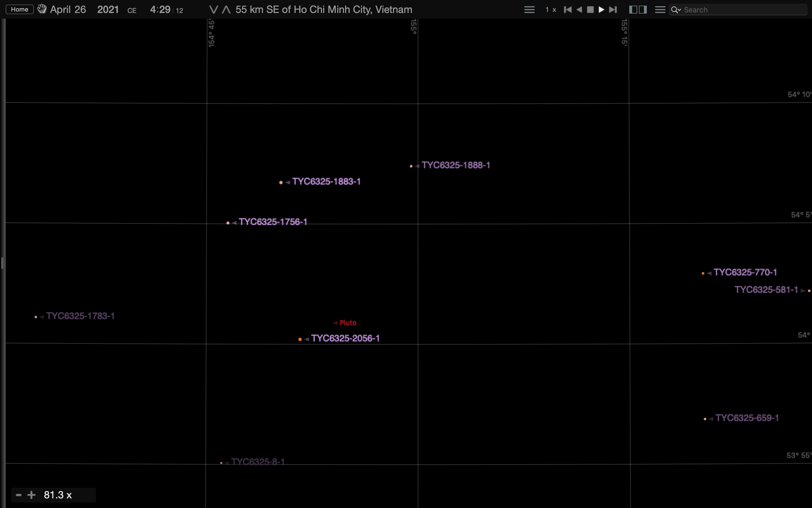The image size is (812, 508).
Task: Run time backward
Action: 579,10
